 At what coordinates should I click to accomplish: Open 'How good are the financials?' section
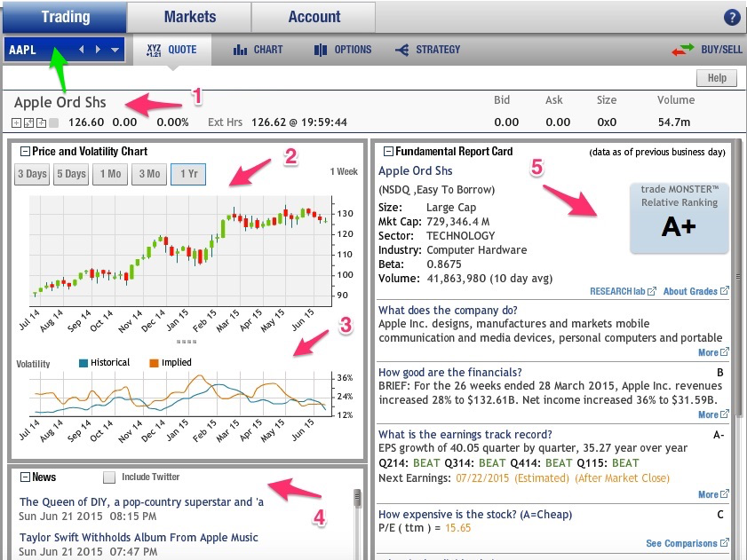click(x=450, y=373)
